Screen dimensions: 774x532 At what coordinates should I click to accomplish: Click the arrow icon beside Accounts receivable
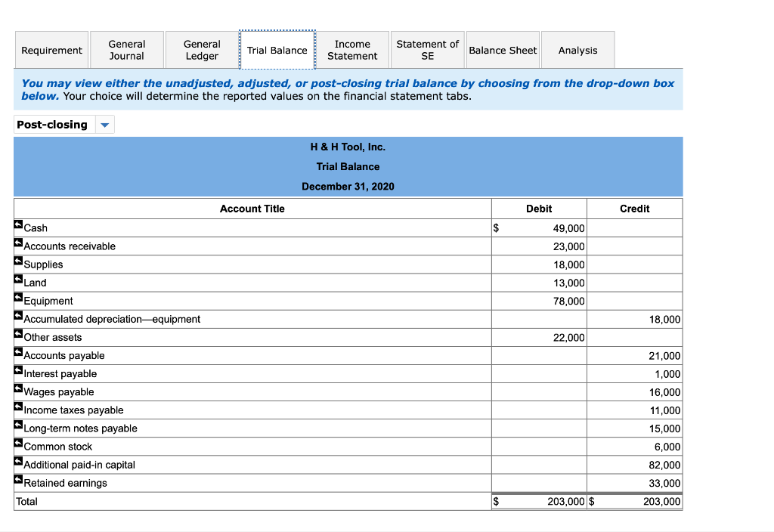click(17, 243)
